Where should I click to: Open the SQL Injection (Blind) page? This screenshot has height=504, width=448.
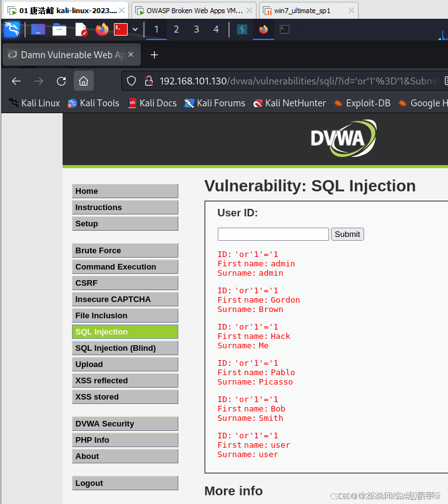(125, 348)
